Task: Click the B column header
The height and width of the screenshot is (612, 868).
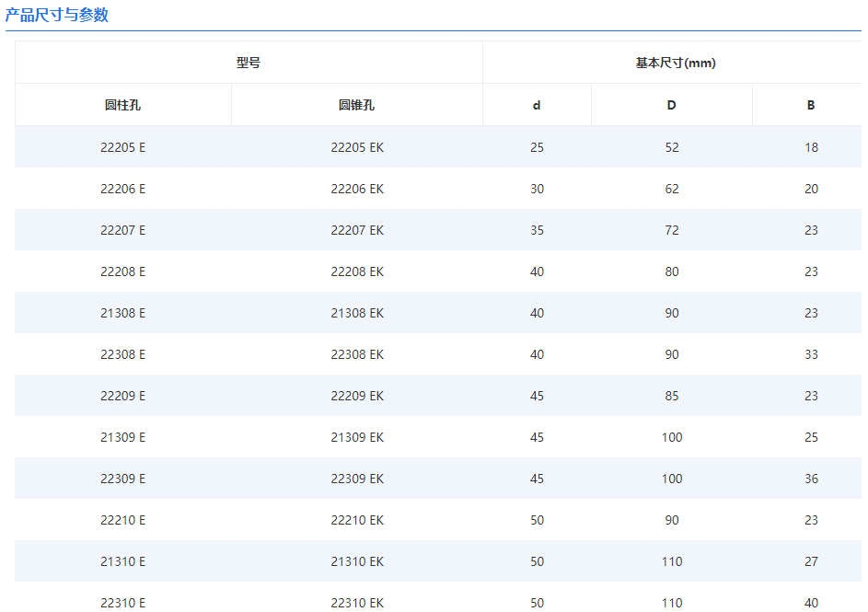Action: (x=810, y=105)
